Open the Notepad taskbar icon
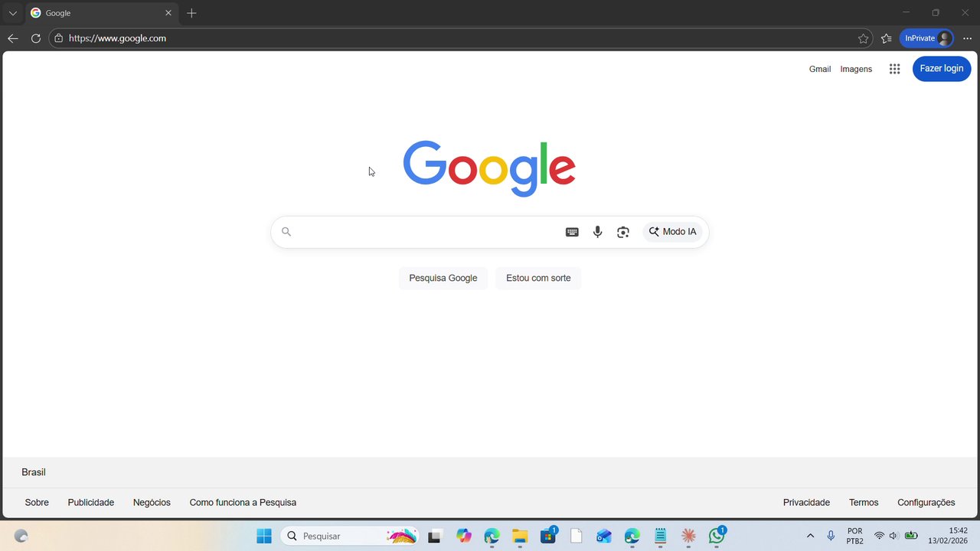Viewport: 980px width, 551px height. click(x=661, y=536)
